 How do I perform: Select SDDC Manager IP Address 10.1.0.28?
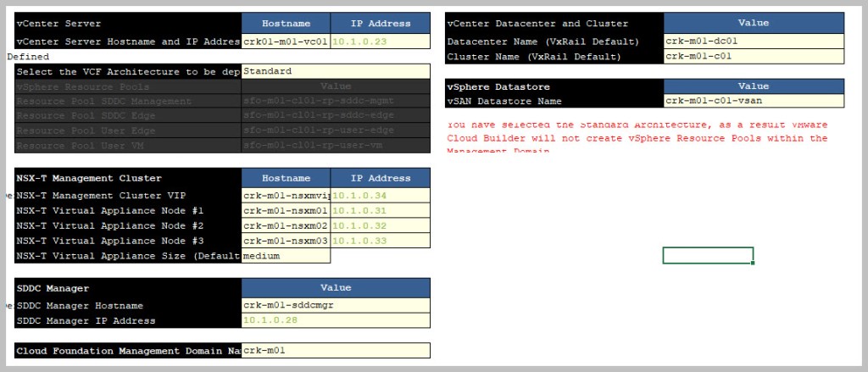click(336, 320)
